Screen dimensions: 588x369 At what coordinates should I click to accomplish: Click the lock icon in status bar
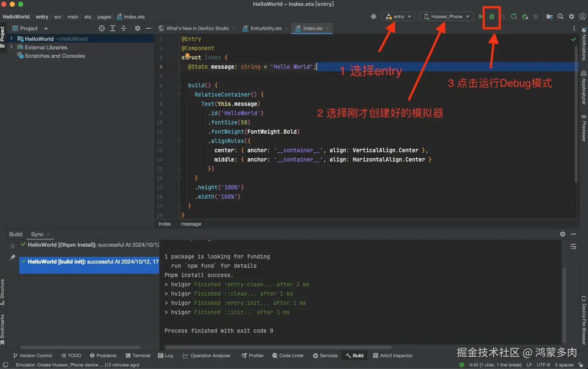[581, 365]
